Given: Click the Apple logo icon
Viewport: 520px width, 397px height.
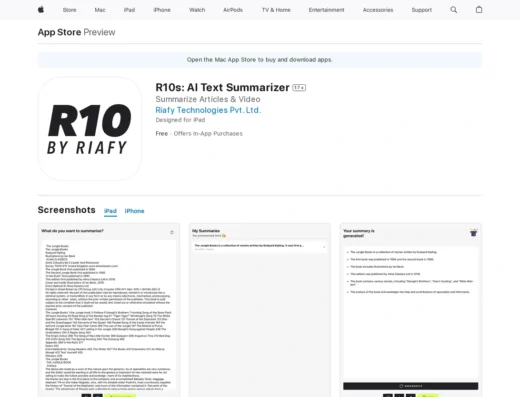Looking at the screenshot, I should click(41, 10).
